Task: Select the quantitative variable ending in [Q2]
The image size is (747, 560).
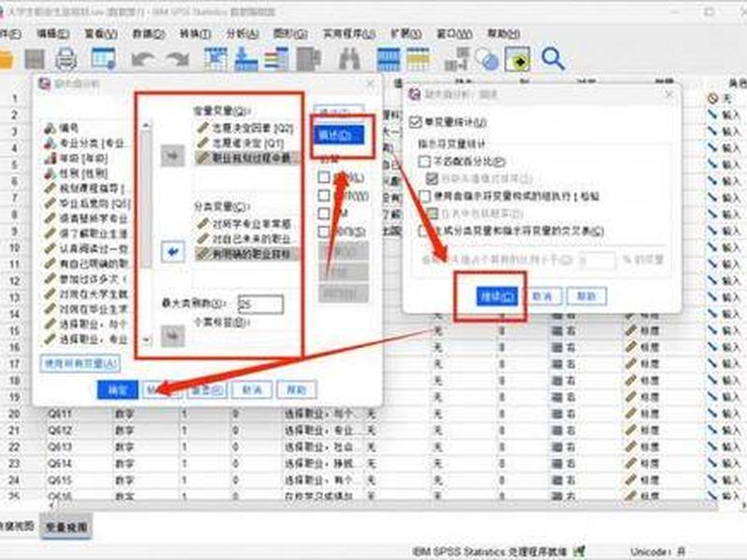Action: point(246,128)
